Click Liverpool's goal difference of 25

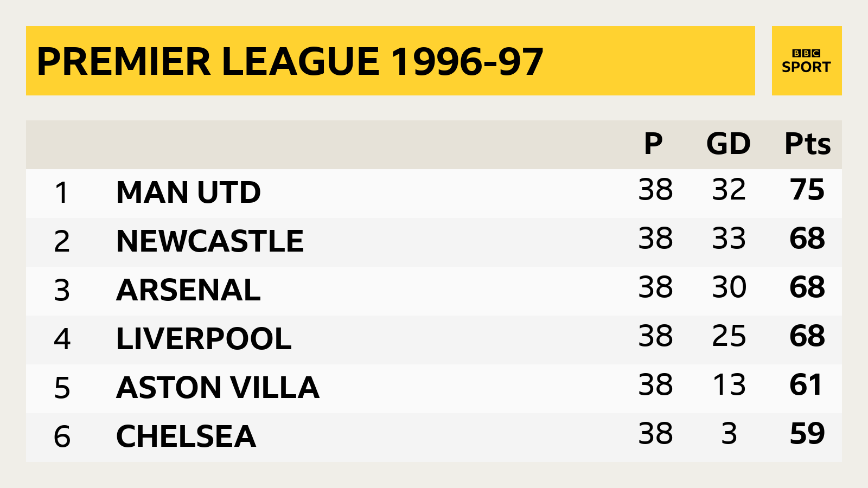coord(729,336)
